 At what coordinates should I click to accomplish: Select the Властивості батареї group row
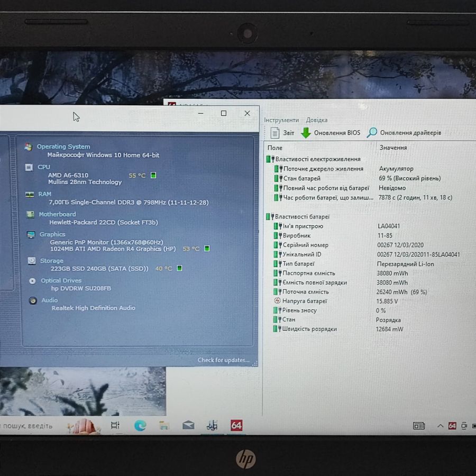(298, 216)
